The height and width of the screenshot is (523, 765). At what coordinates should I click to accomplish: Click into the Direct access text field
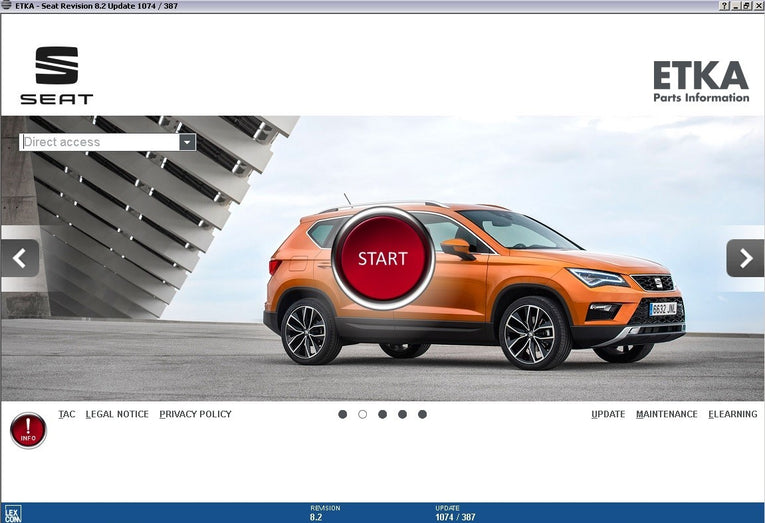[x=98, y=142]
